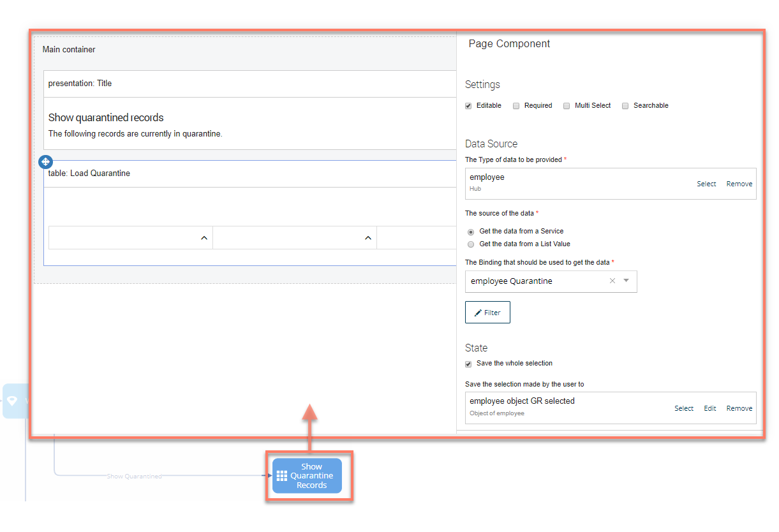Click Select link for the employee data type
This screenshot has width=779, height=532.
706,184
